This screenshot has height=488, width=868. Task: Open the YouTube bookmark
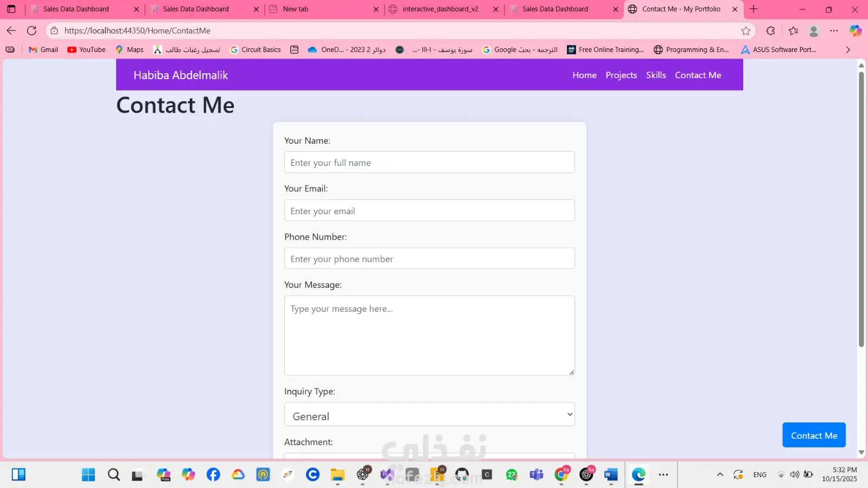86,50
